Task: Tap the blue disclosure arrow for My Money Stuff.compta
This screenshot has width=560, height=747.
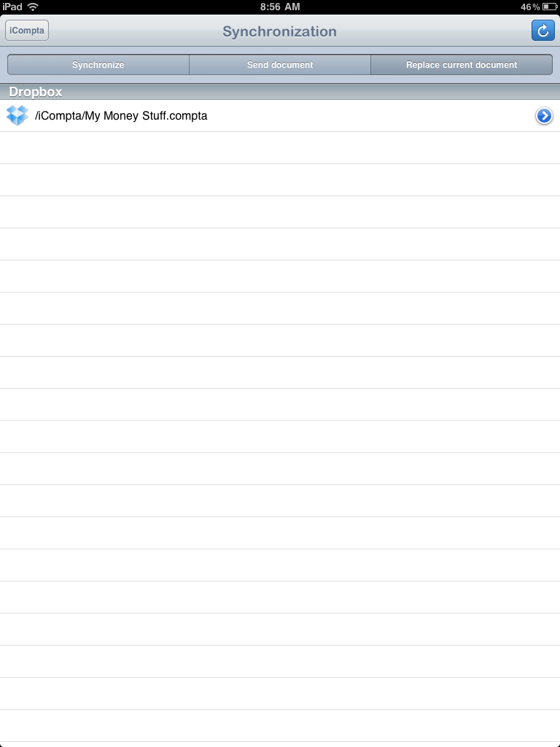Action: [543, 115]
